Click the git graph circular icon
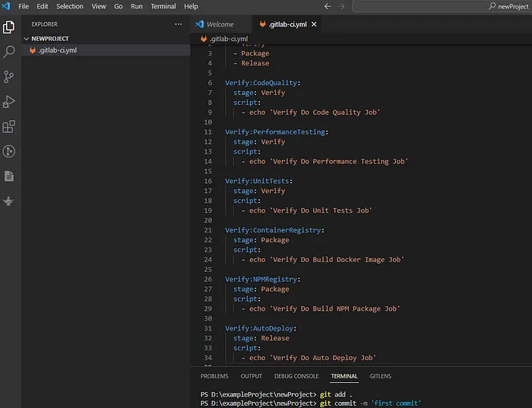This screenshot has height=408, width=532. pyautogui.click(x=9, y=151)
